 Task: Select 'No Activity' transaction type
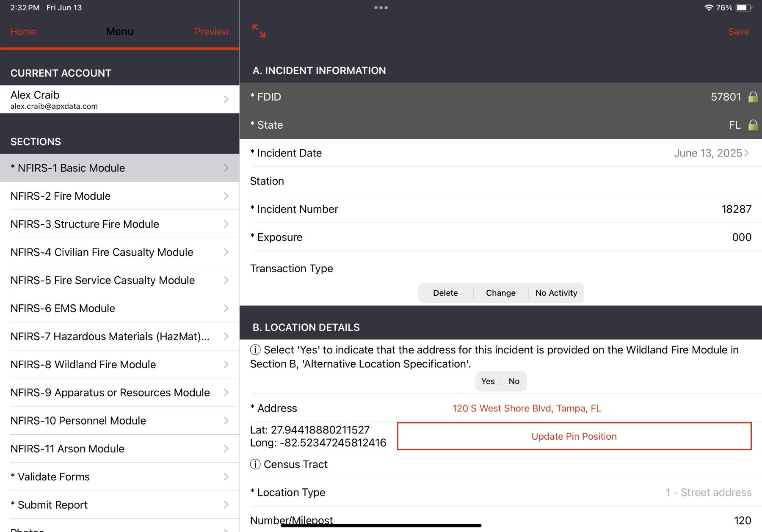point(556,292)
